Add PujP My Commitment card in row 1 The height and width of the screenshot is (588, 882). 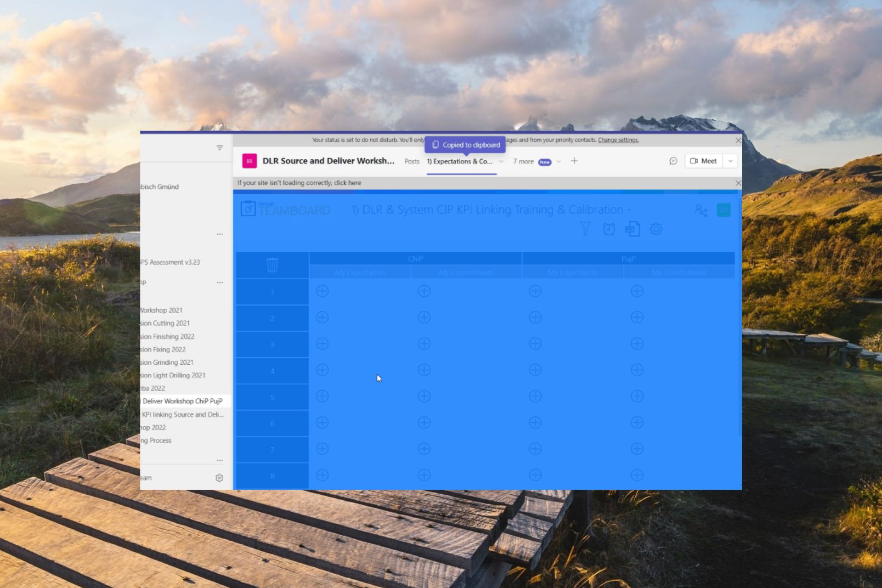tap(637, 291)
